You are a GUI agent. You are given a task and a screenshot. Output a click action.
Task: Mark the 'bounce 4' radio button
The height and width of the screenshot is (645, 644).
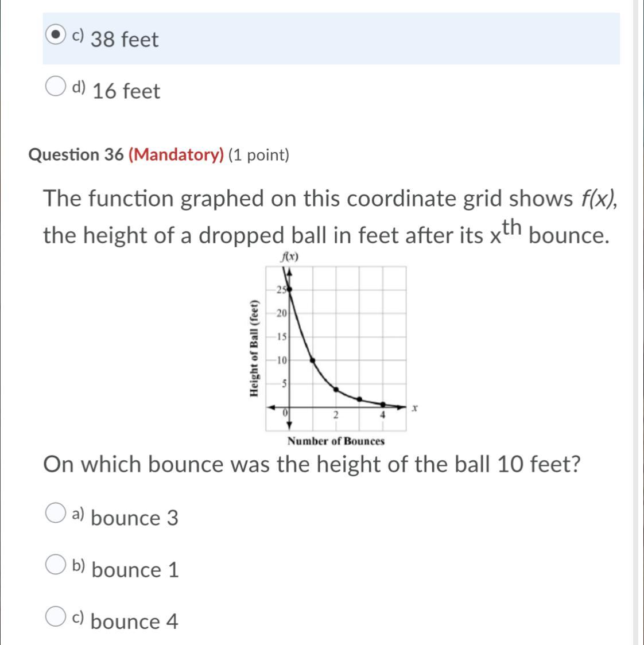point(56,617)
